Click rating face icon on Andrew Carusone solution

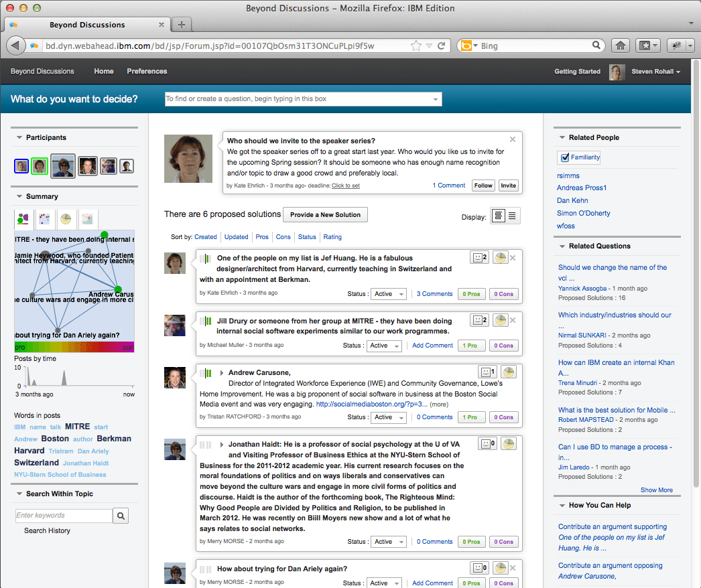[487, 372]
